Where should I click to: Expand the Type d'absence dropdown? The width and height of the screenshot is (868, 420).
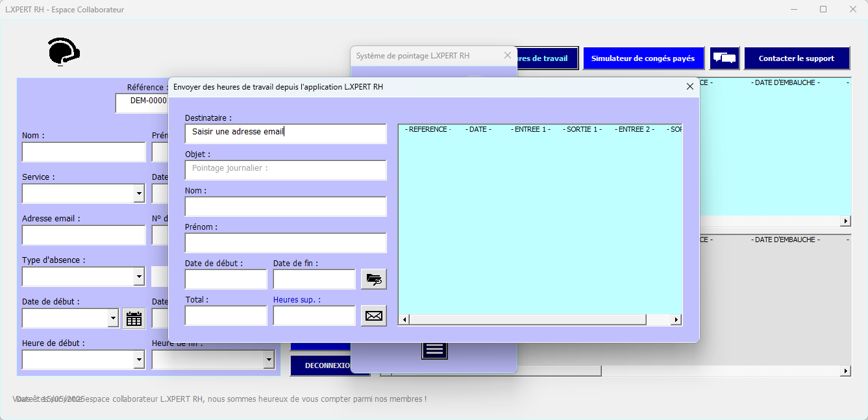[139, 277]
